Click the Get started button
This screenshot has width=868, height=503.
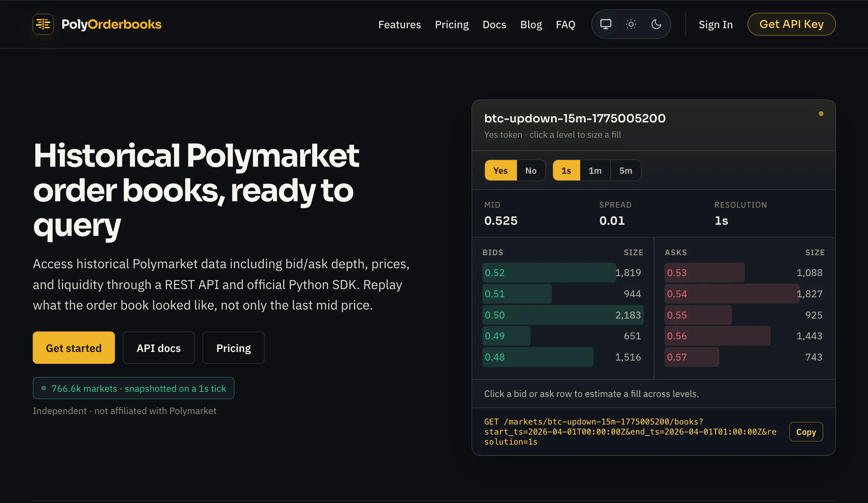pos(74,348)
